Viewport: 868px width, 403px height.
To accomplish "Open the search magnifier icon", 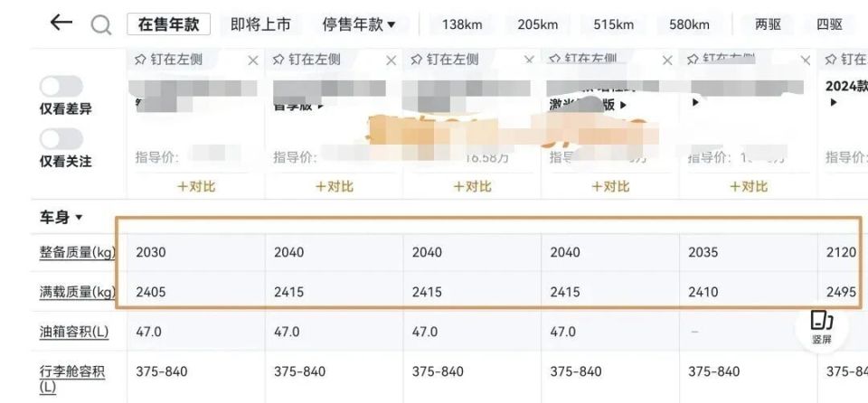I will (100, 25).
